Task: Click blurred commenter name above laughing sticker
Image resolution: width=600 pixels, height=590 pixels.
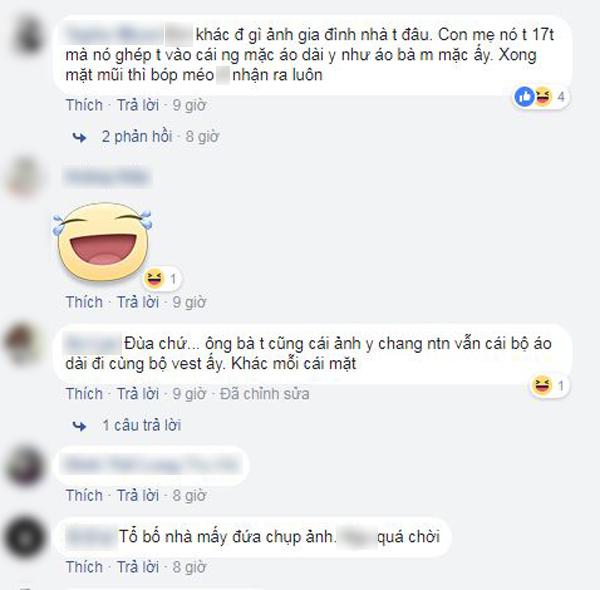Action: point(108,177)
